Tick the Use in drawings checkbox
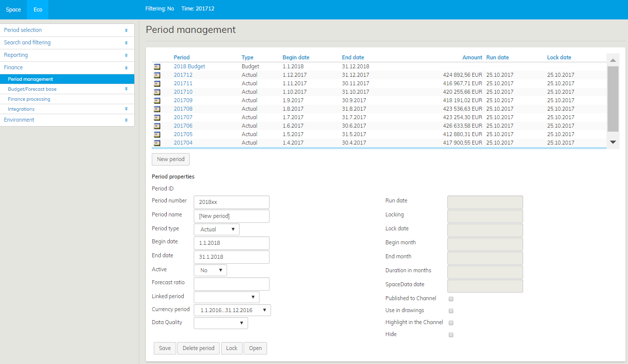 451,311
